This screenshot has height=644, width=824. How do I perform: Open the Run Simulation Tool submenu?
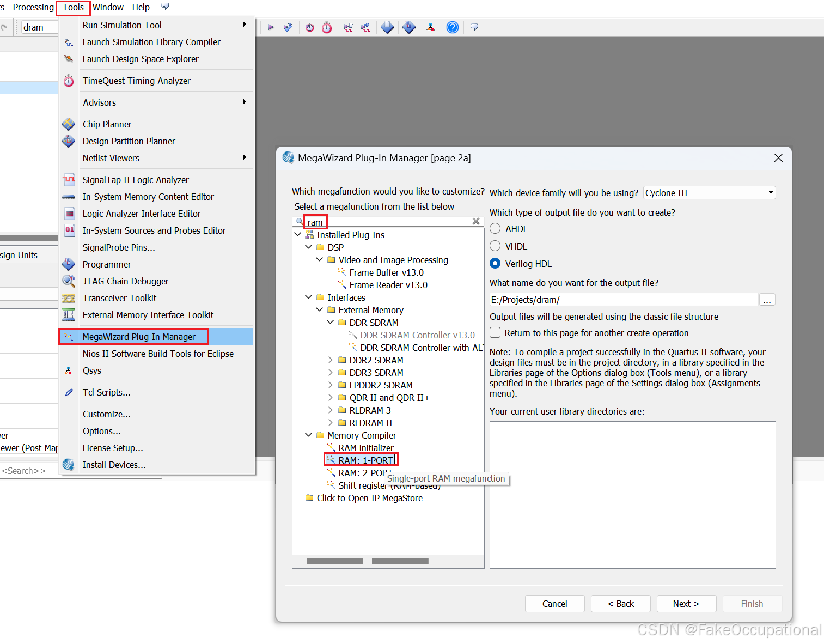157,25
